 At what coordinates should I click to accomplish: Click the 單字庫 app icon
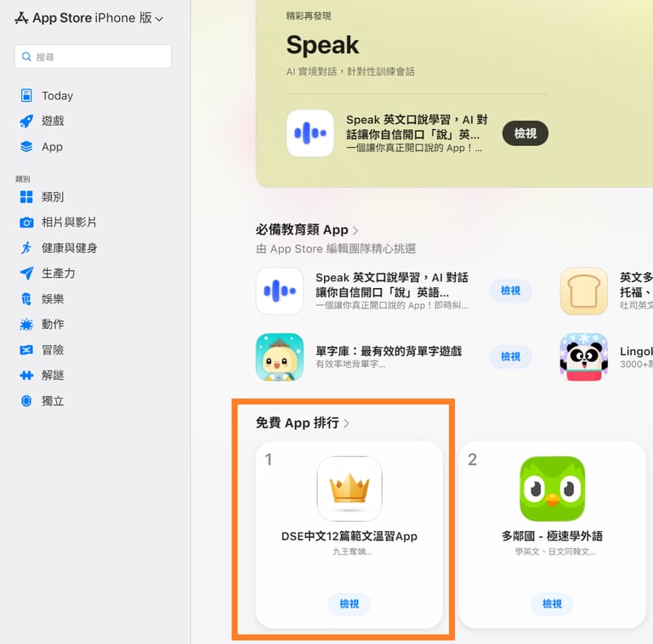click(280, 357)
